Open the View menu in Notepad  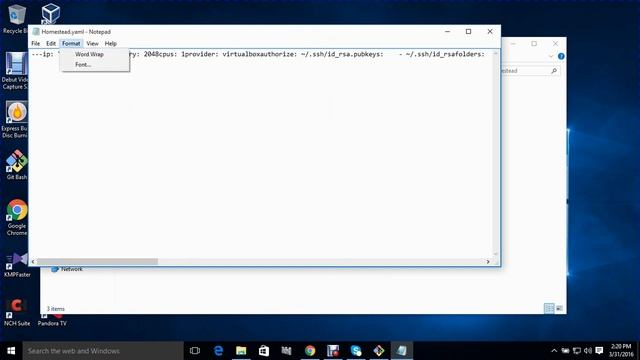click(x=92, y=43)
